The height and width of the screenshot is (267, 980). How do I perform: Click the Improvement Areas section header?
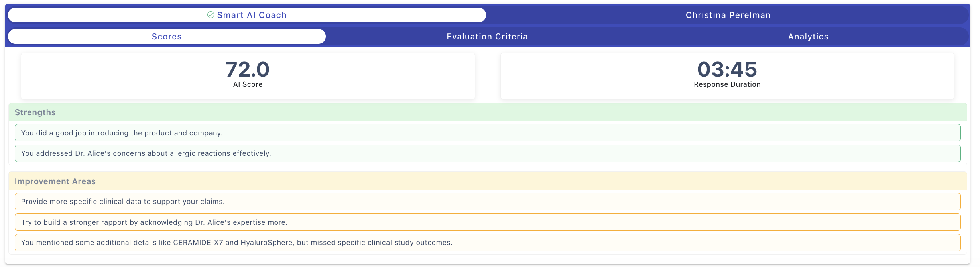[x=55, y=181]
